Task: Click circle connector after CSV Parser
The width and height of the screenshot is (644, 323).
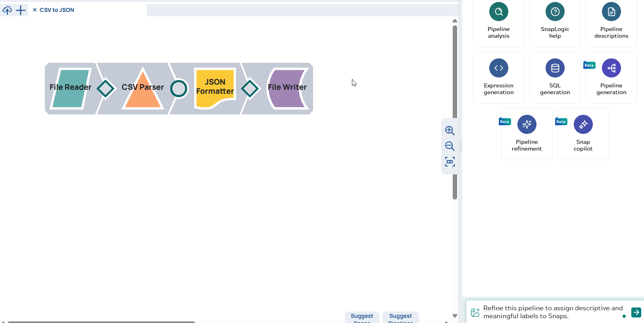Action: (179, 89)
